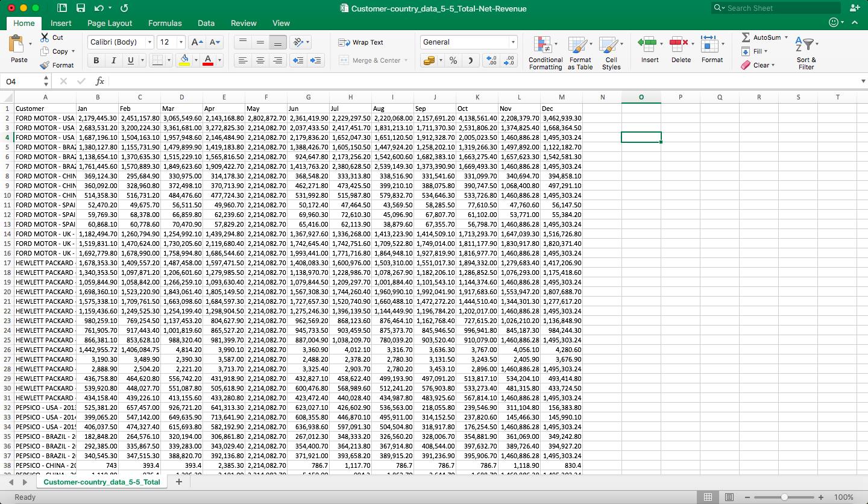Click Sort & Filter icon
The width and height of the screenshot is (868, 504).
[x=805, y=44]
